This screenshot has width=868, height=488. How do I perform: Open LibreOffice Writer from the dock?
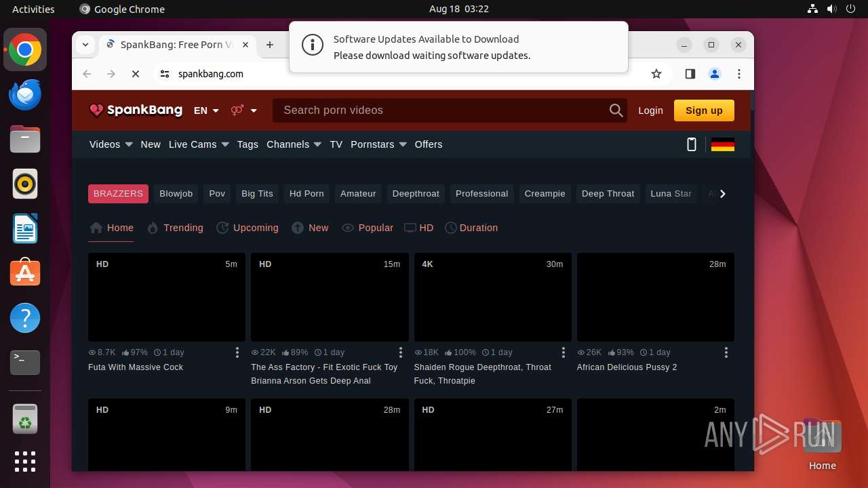tap(25, 228)
